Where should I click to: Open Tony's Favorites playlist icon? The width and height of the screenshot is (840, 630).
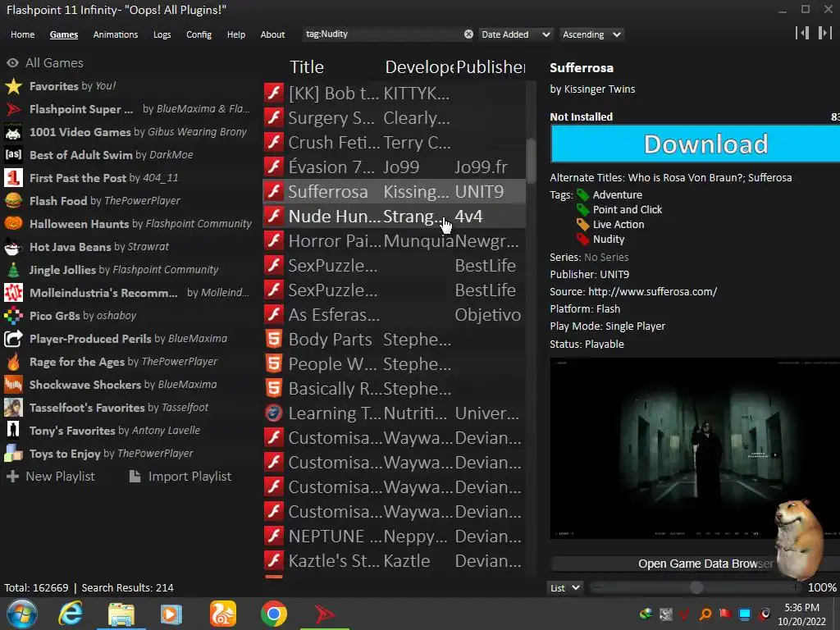[13, 430]
